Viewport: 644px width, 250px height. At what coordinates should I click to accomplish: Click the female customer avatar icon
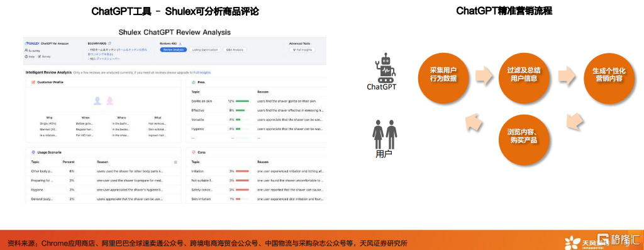pos(109,100)
